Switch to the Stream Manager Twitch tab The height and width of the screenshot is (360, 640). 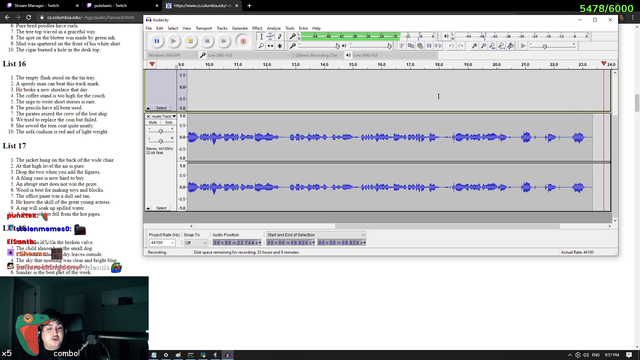(x=40, y=6)
